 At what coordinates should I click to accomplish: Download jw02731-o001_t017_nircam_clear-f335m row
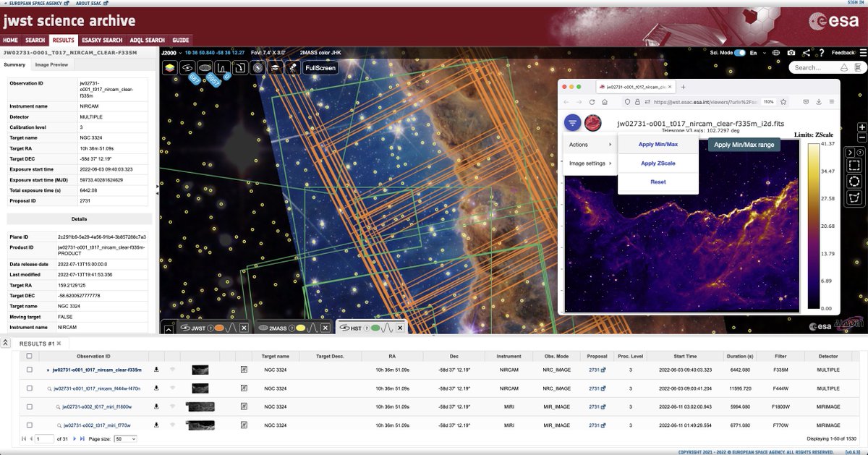coord(156,369)
